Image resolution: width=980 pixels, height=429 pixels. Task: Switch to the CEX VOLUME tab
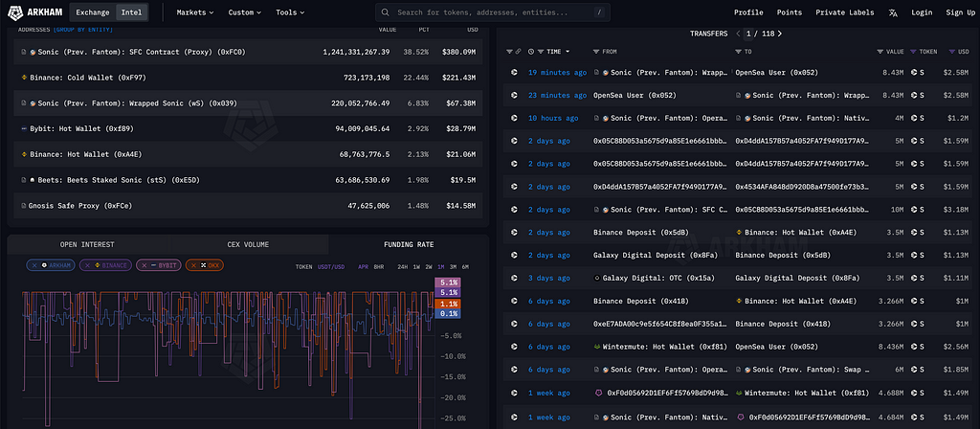point(248,244)
